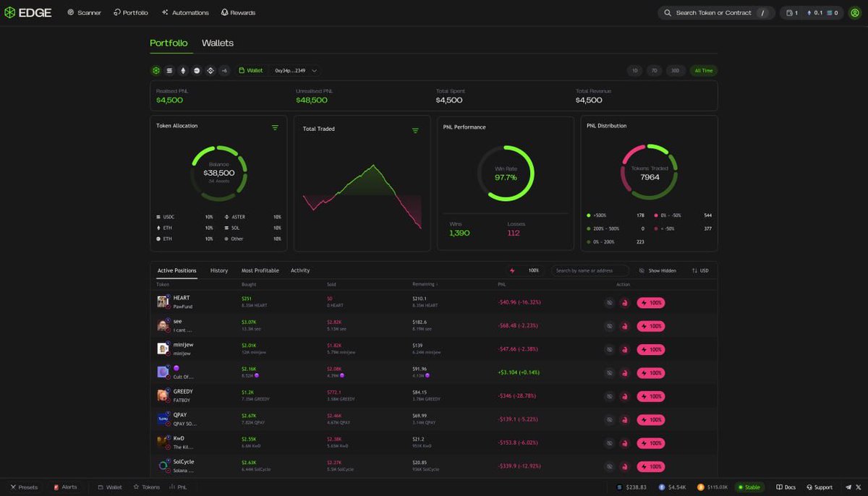Screen dimensions: 868x496
Task: Click the Wallet button with green icon
Action: (251, 70)
